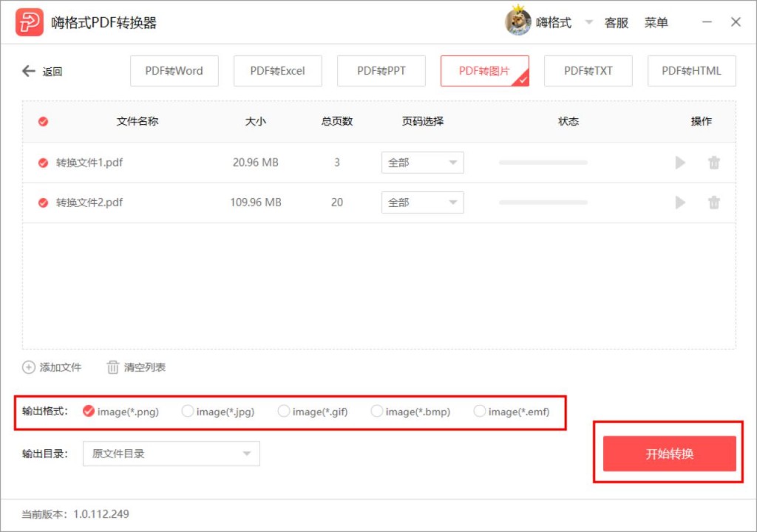
Task: Click the 大小 column header
Action: [x=255, y=122]
